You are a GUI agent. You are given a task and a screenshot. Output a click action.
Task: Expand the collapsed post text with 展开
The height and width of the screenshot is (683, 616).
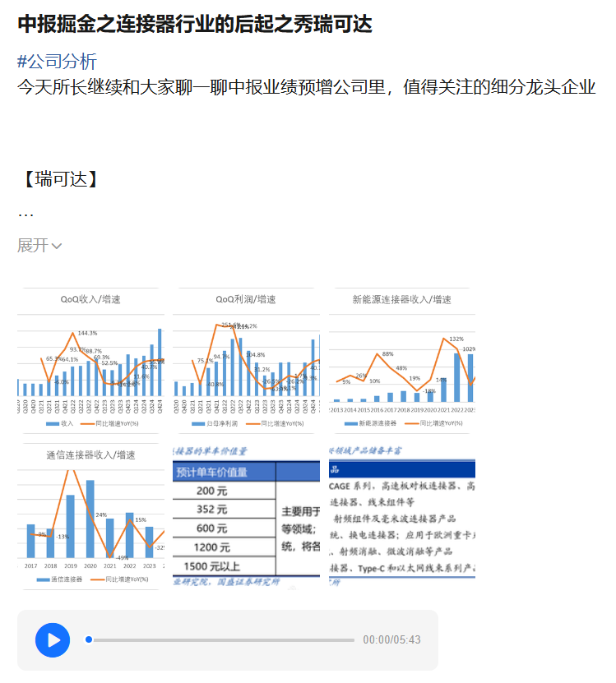[39, 246]
